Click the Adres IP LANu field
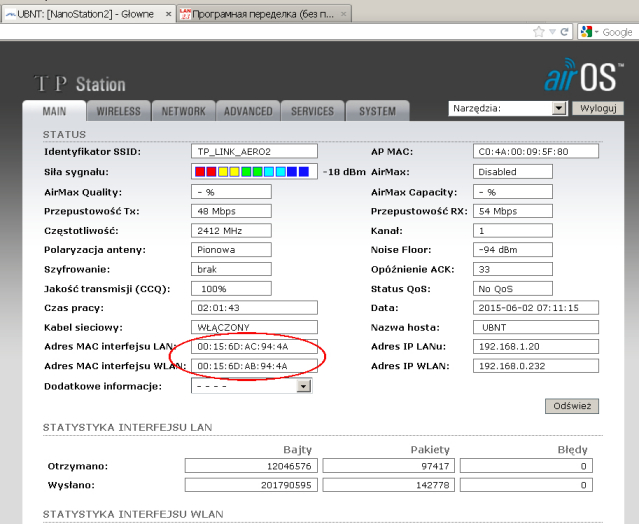 tap(535, 346)
